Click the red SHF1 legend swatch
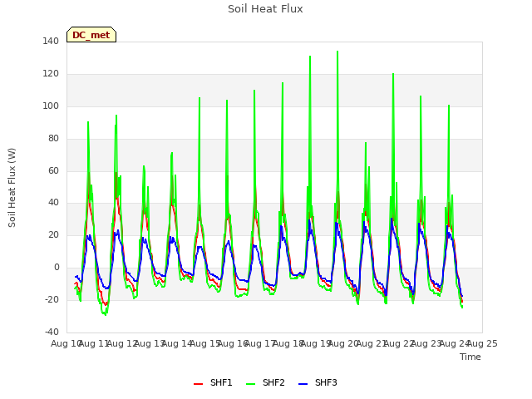532x399 pixels. pyautogui.click(x=198, y=384)
